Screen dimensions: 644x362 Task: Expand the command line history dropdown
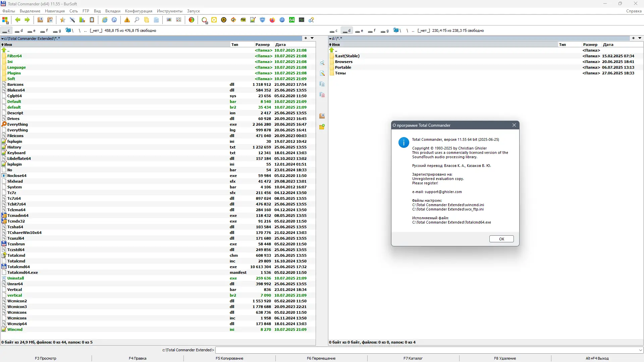click(x=640, y=350)
